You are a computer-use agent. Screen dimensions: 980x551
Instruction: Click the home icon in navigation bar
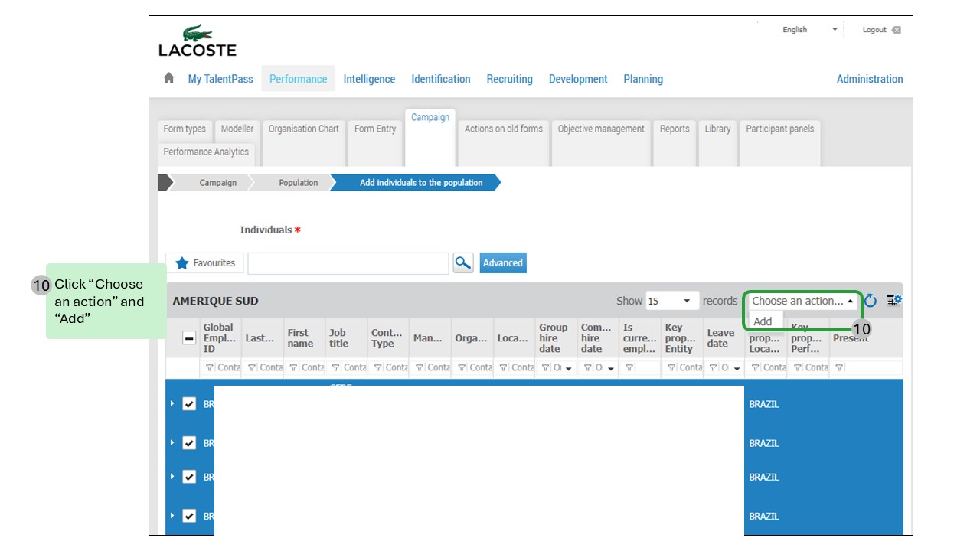(x=169, y=78)
